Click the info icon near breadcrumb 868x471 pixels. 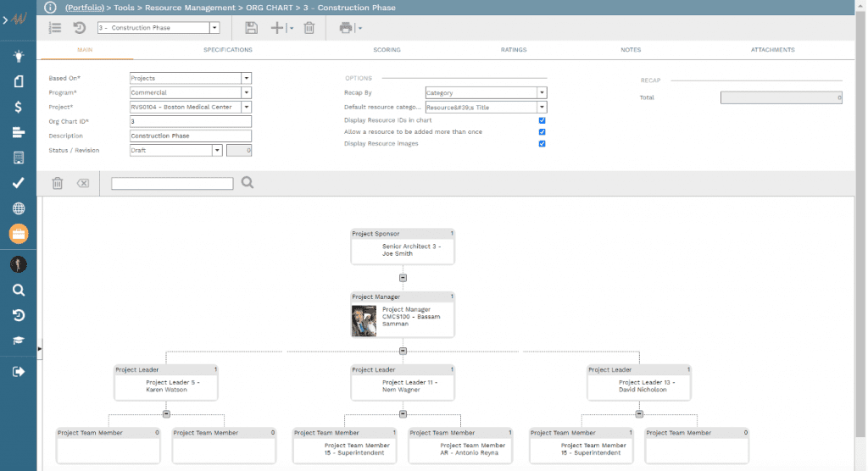(50, 7)
